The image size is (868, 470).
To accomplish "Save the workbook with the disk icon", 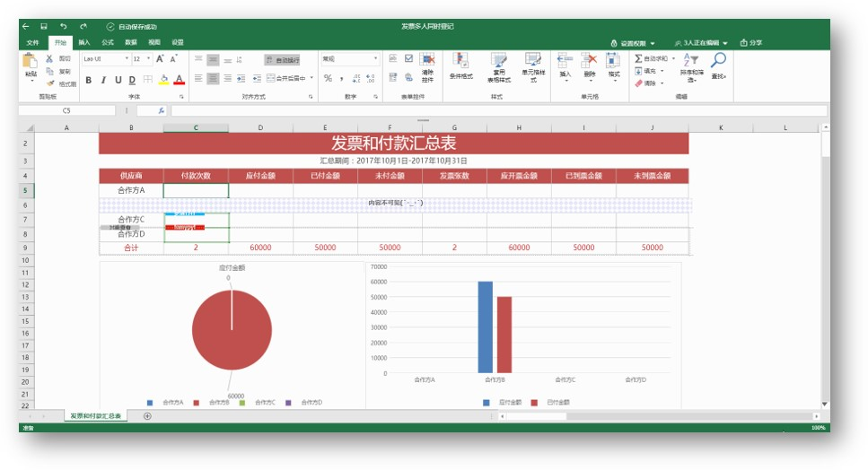I will (44, 26).
